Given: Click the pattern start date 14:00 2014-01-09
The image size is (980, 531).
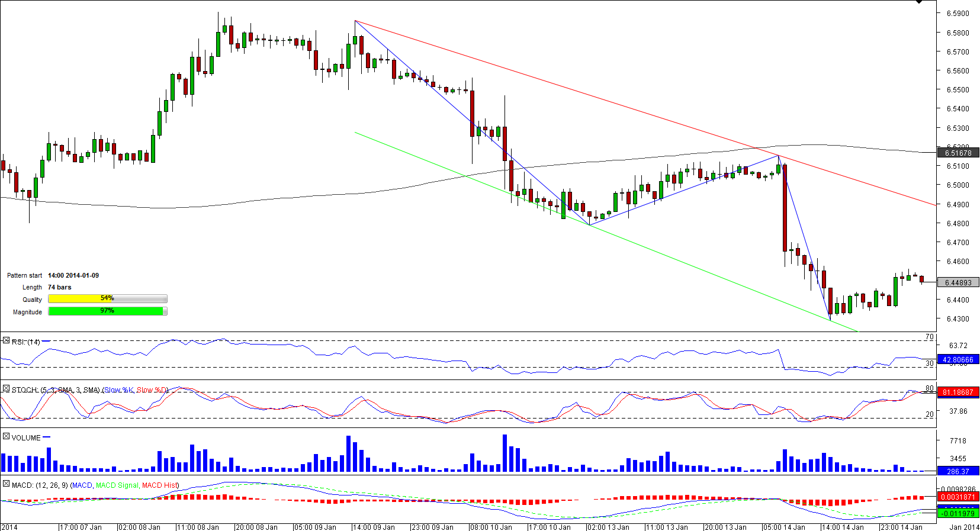Looking at the screenshot, I should [x=73, y=276].
